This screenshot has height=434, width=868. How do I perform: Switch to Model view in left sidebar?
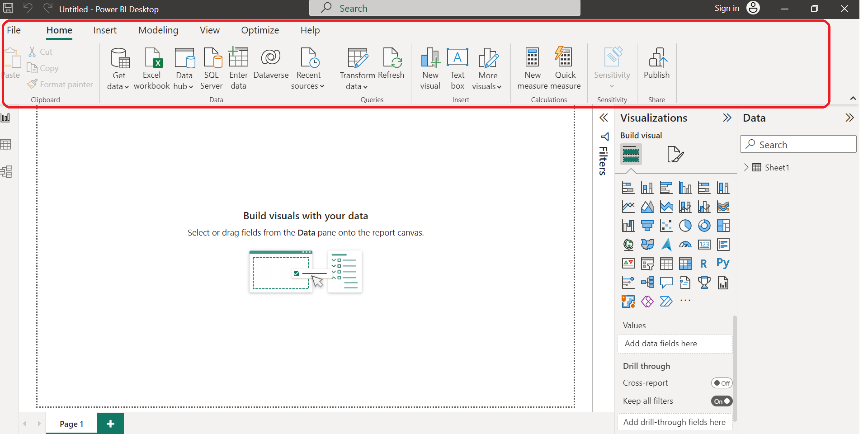click(x=6, y=172)
